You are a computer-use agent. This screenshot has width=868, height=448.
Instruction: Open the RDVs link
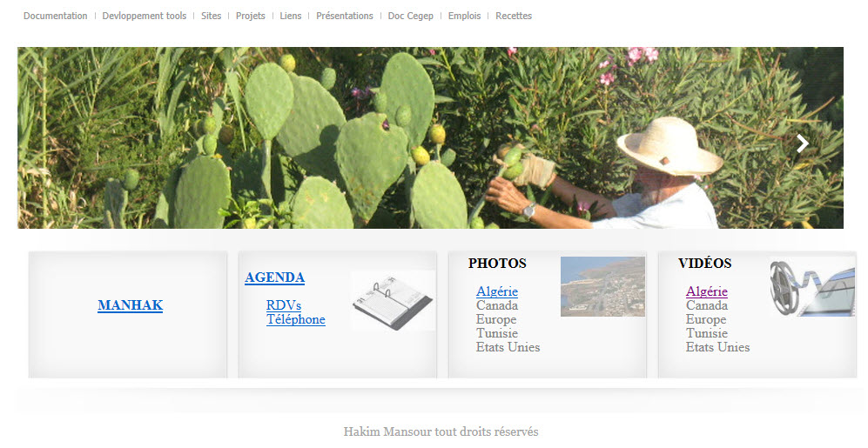coord(284,305)
